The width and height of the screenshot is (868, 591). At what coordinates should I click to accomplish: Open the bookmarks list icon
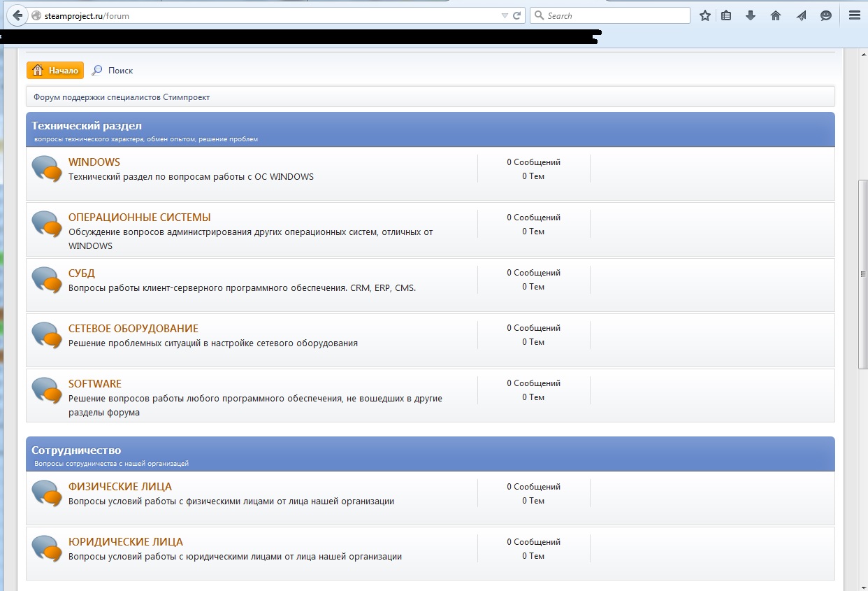tap(726, 15)
